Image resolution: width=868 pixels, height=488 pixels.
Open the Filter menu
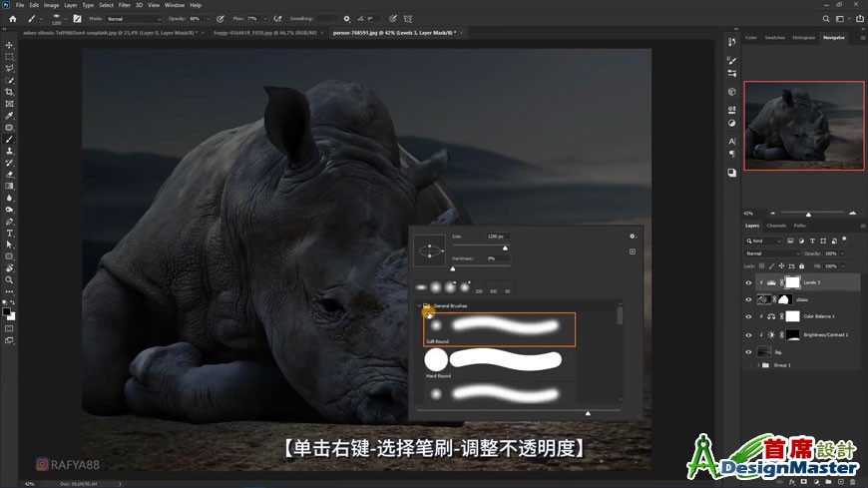(x=125, y=5)
